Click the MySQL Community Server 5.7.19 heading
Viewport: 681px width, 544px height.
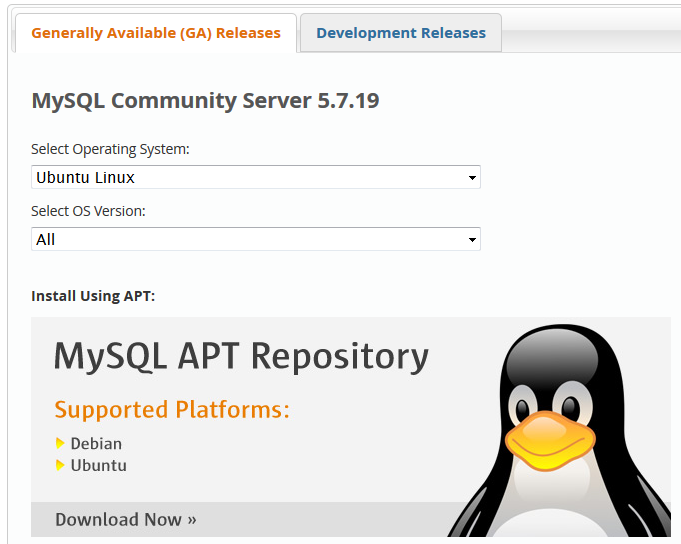(205, 101)
